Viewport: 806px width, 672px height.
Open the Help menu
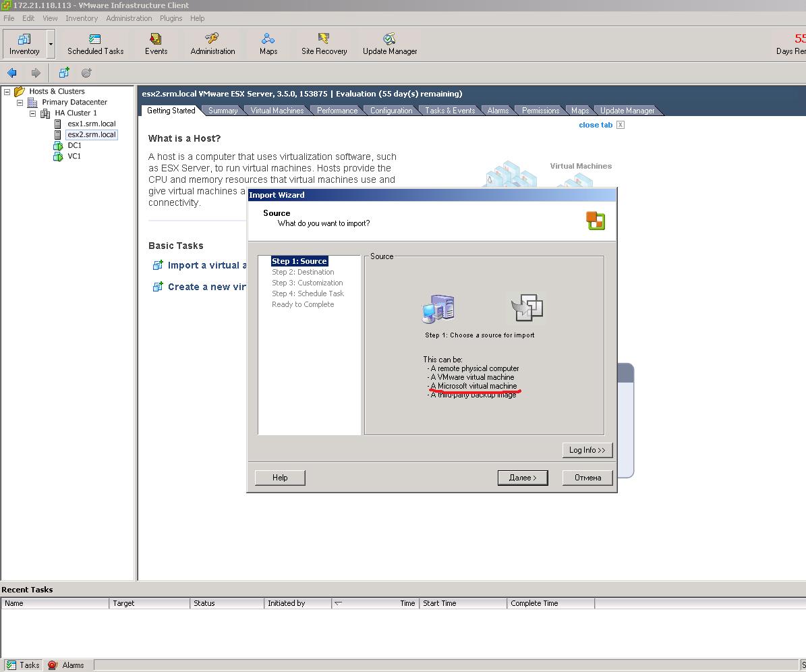[x=198, y=18]
